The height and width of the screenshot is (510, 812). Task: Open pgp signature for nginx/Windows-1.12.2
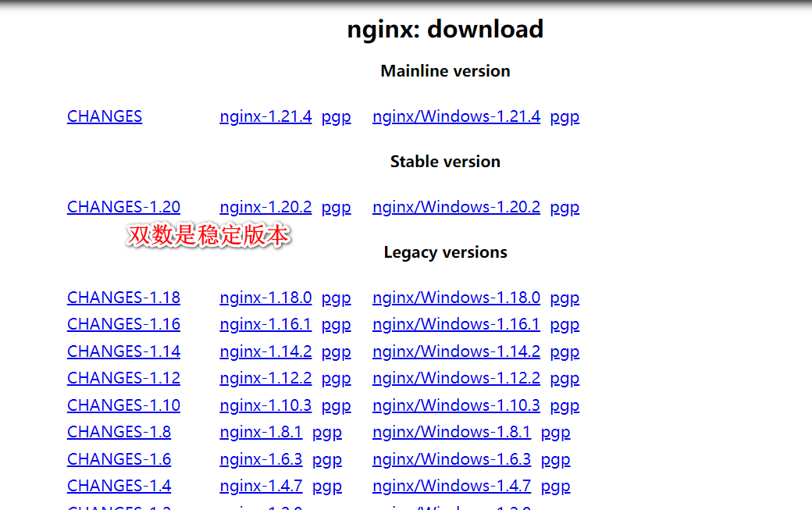tap(564, 379)
